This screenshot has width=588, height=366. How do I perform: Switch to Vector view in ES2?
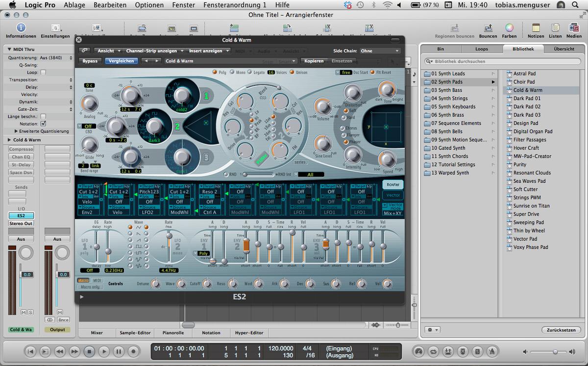[x=393, y=195]
